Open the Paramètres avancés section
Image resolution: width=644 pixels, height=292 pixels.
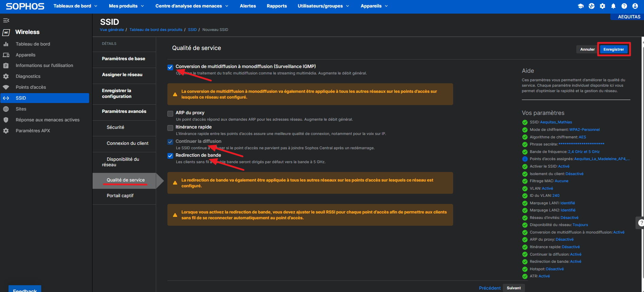[124, 111]
